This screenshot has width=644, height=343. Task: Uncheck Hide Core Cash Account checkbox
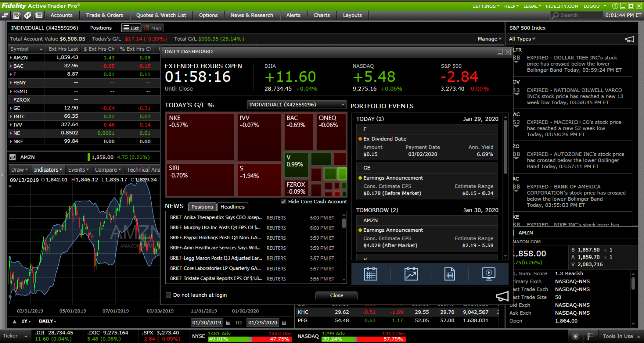[x=283, y=202]
